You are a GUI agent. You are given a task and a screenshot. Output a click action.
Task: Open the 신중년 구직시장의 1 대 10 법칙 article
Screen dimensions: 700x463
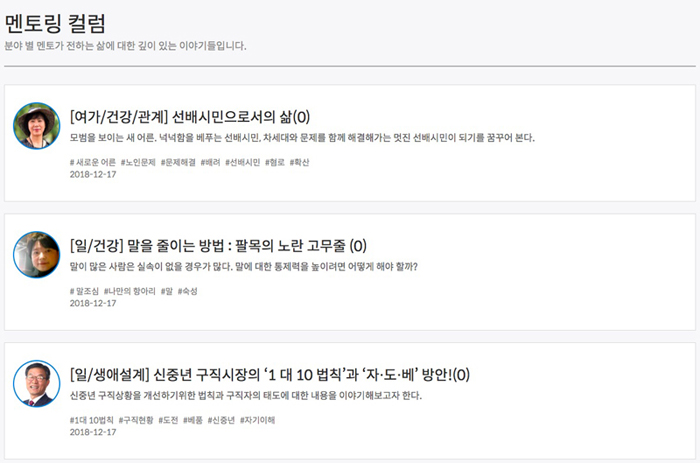(x=269, y=375)
